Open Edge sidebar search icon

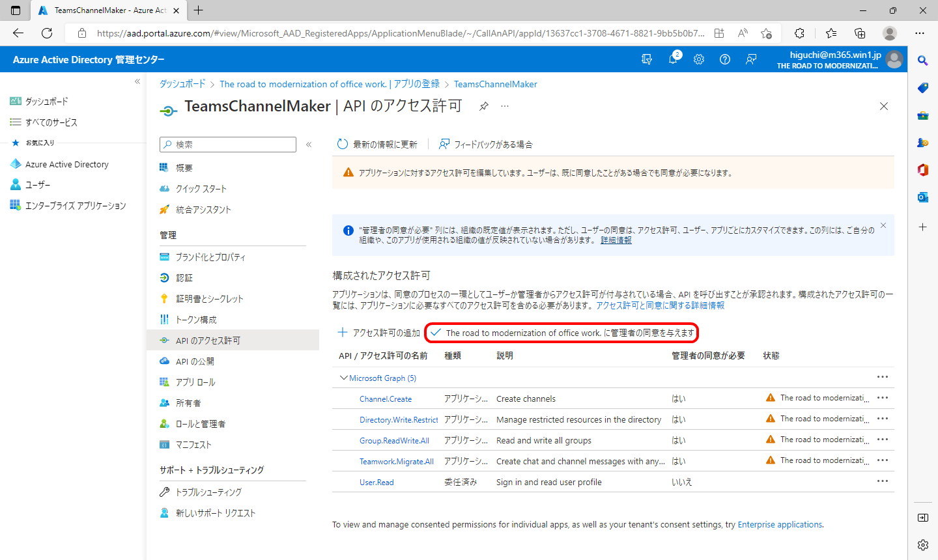[x=923, y=61]
